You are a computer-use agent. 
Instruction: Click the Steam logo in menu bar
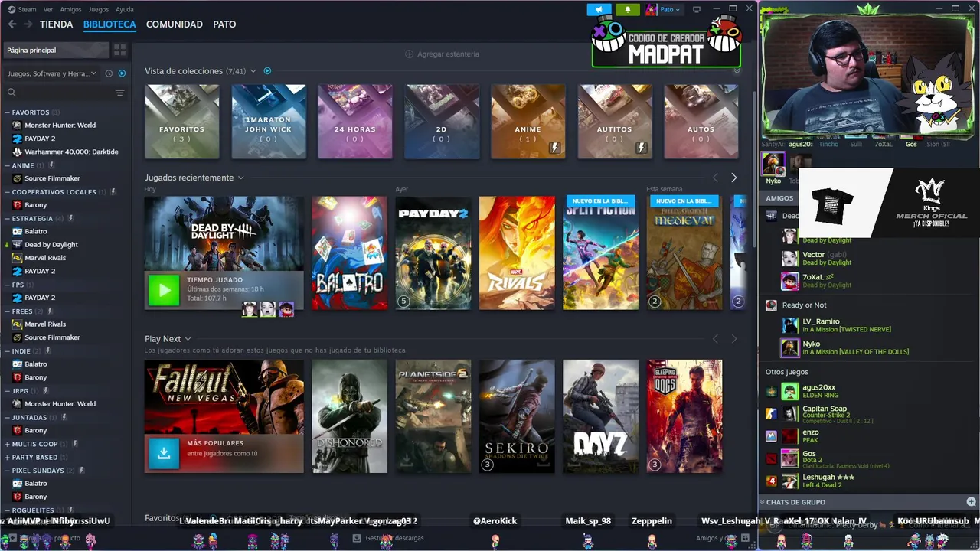[11, 9]
